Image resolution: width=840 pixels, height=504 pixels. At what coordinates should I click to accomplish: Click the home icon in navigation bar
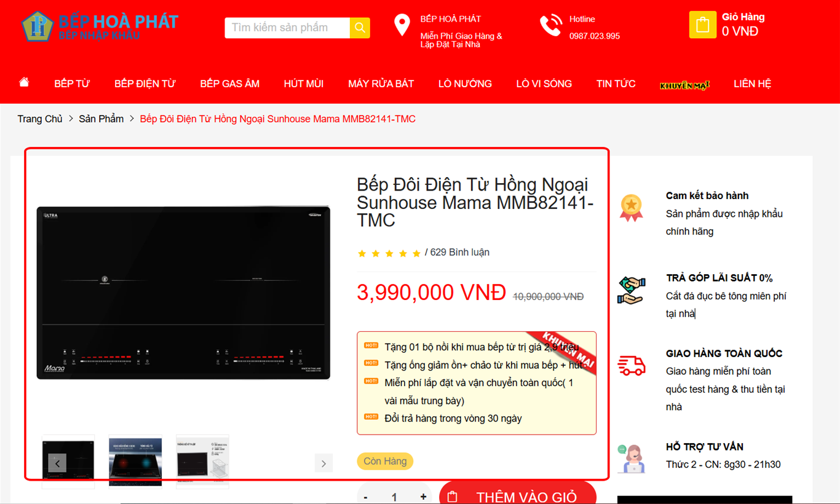pos(24,82)
